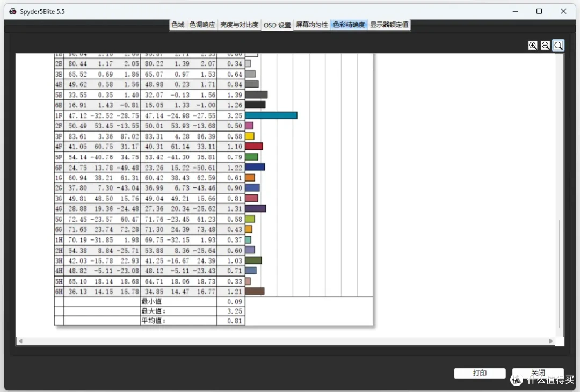This screenshot has width=580, height=392.
Task: Switch to the 屏幕均匀性 tab
Action: tap(312, 25)
